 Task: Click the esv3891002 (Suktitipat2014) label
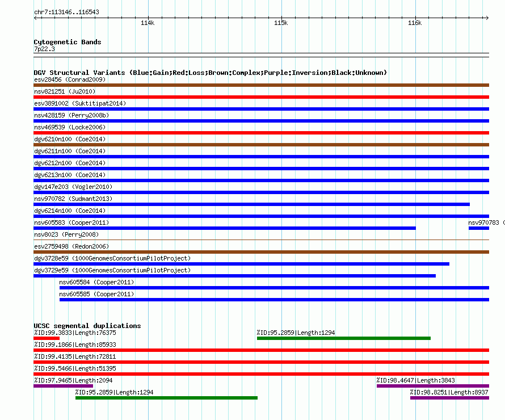tap(80, 103)
